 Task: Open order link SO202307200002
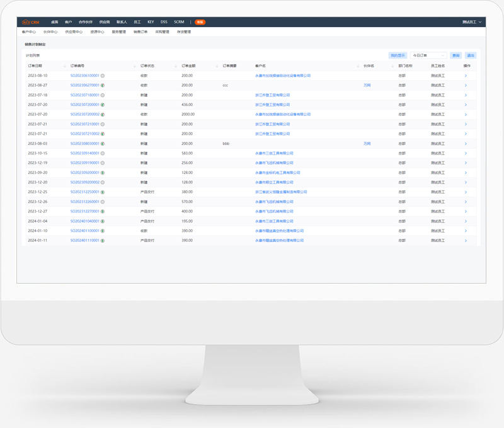pos(84,115)
